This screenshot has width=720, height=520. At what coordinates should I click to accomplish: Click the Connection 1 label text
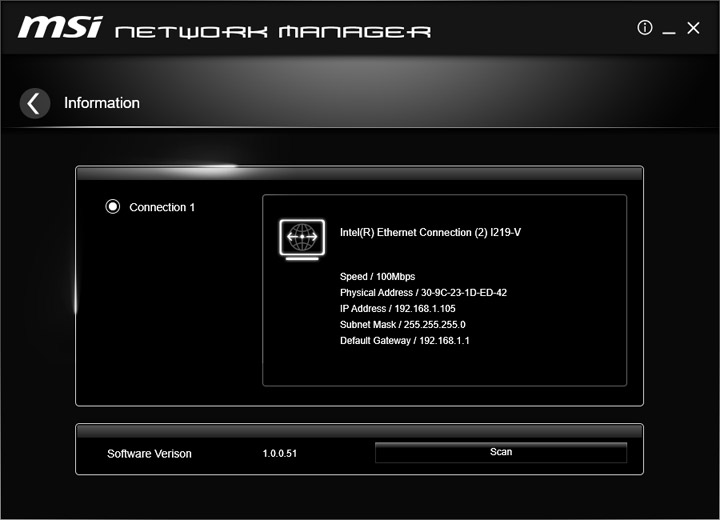coord(162,207)
